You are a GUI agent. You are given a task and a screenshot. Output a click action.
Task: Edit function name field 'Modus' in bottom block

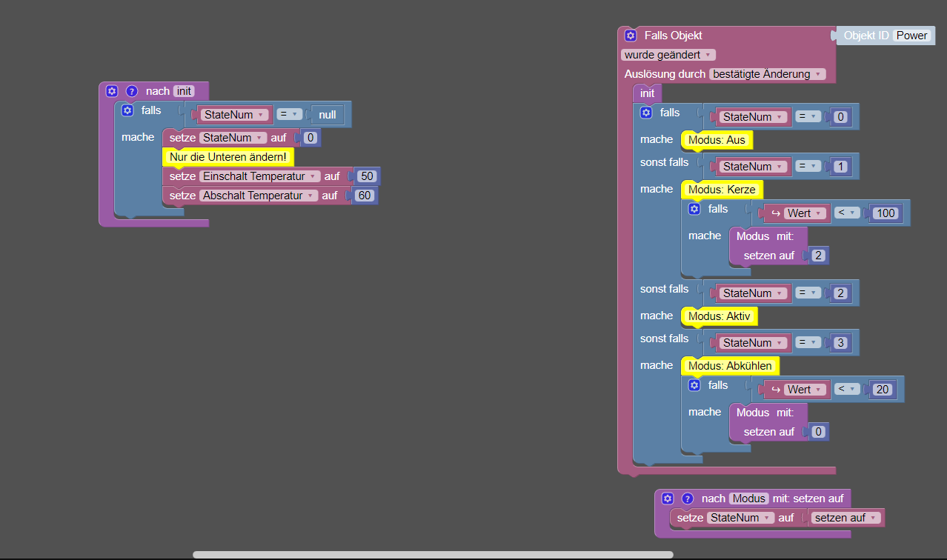click(748, 499)
